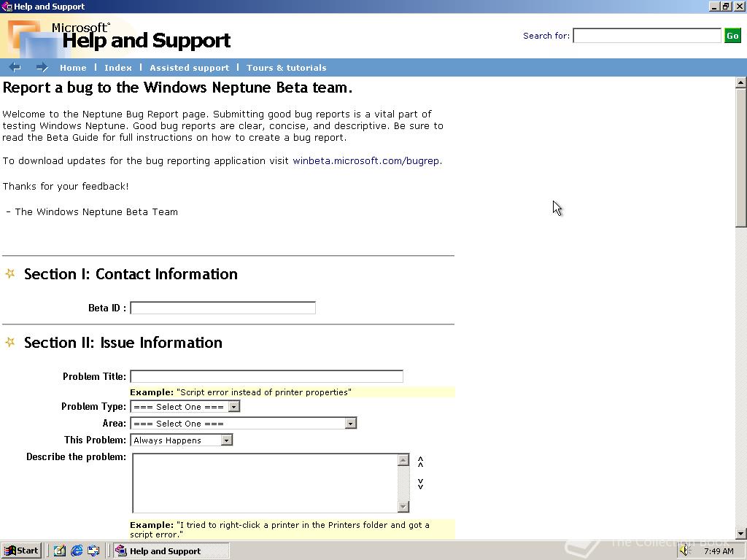Open Tours & tutorials
This screenshot has height=560, width=747.
[x=286, y=68]
